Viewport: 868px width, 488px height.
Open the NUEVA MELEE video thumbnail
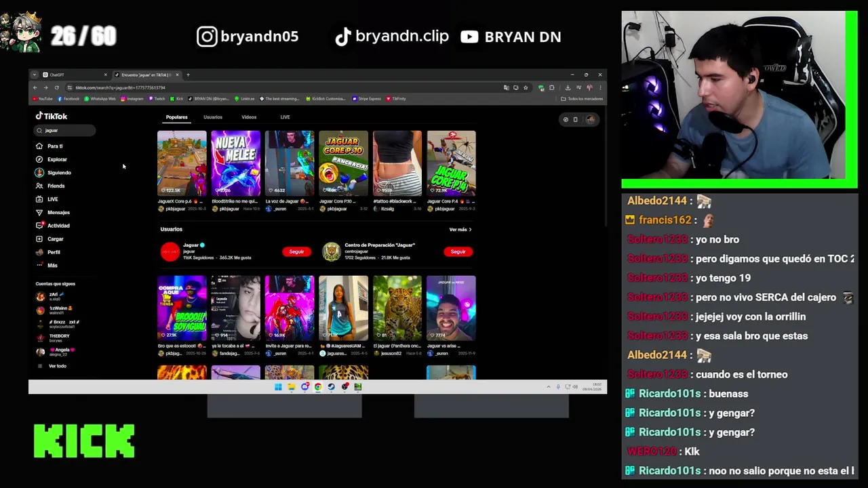235,163
